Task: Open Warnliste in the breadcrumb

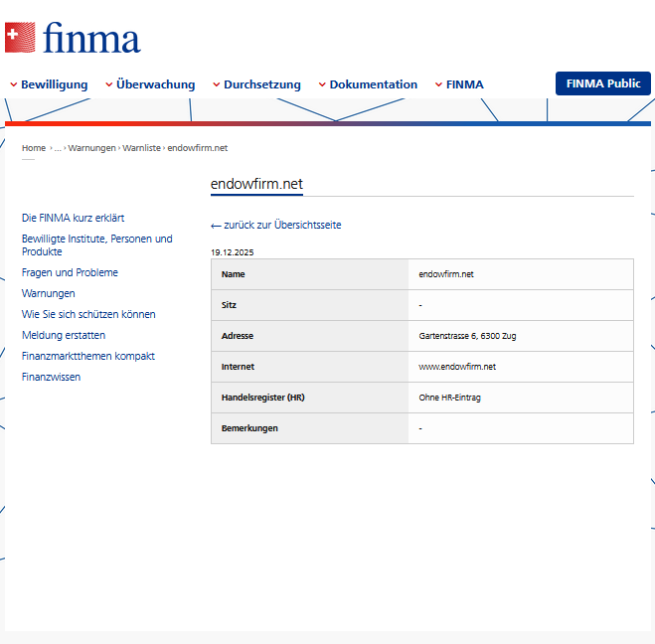Action: coord(141,148)
